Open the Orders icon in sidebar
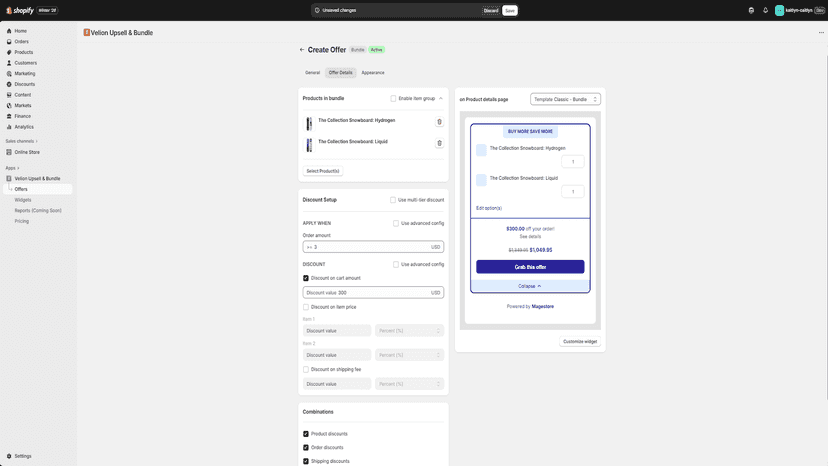Screen dimensions: 828x466 coord(9,41)
